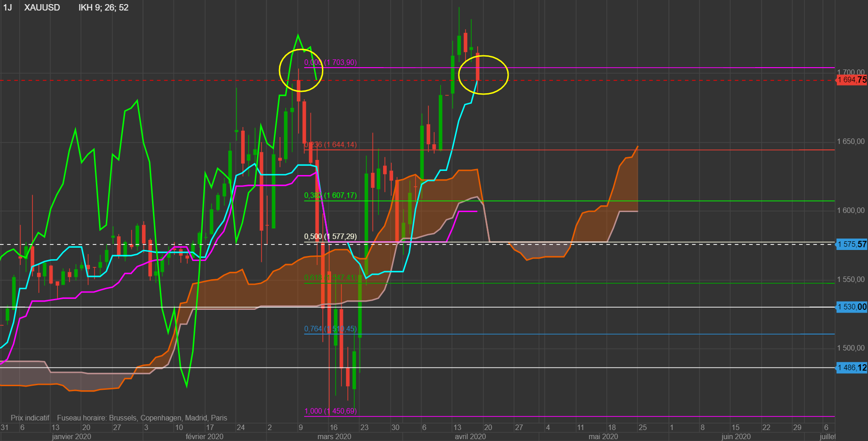Image resolution: width=868 pixels, height=441 pixels.
Task: Select the 0,382 (1 607,17) Fibonacci label
Action: pos(330,195)
